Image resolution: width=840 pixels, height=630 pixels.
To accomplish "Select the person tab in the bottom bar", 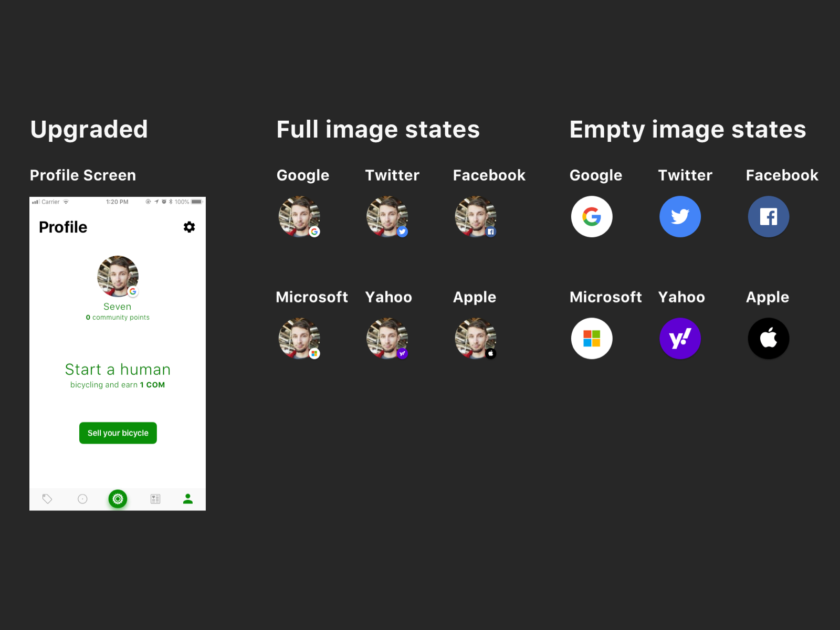I will click(x=187, y=499).
